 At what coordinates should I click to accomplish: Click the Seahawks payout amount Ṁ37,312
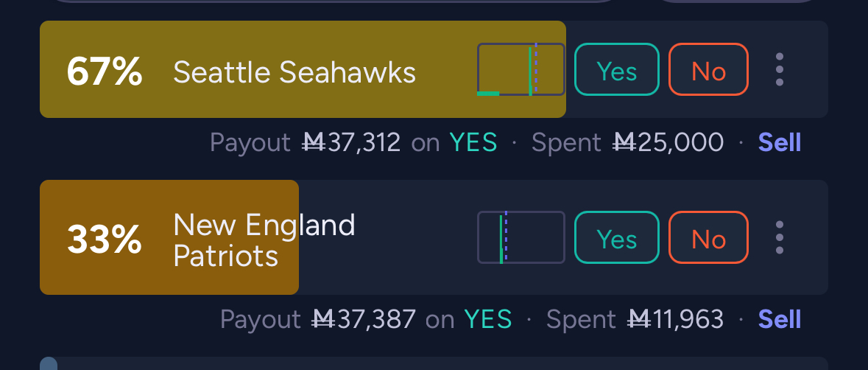(352, 142)
